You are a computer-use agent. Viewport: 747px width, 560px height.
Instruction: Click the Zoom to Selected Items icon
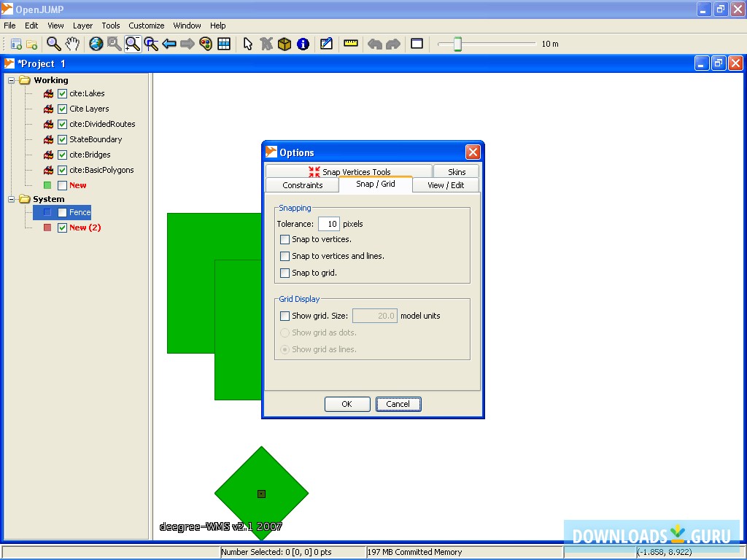point(115,44)
